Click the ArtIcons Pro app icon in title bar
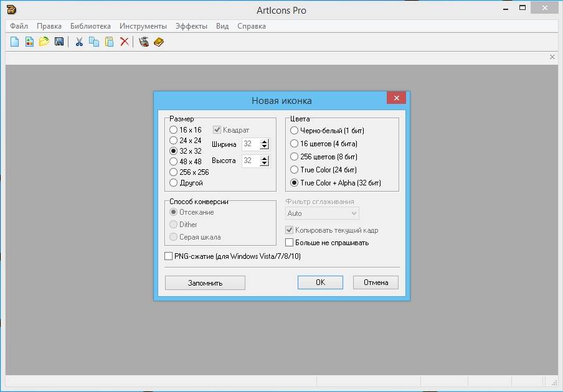 point(11,10)
